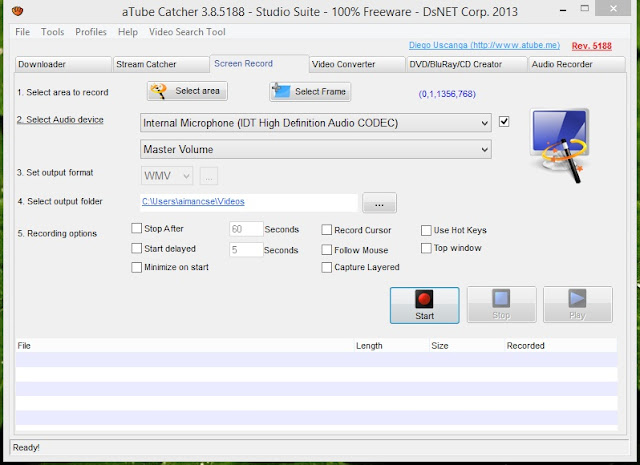Enable the Start delayed checkbox
This screenshot has height=465, width=640.
click(x=136, y=248)
